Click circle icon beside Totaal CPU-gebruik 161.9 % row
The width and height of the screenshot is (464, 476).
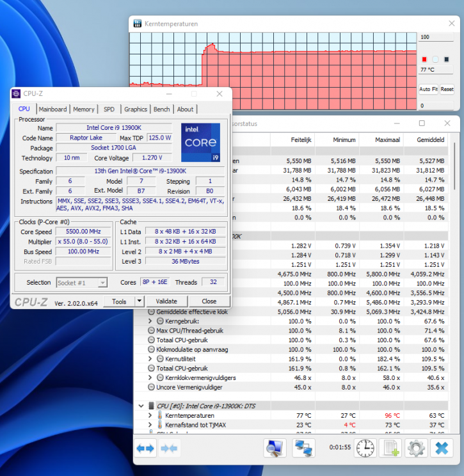151,369
